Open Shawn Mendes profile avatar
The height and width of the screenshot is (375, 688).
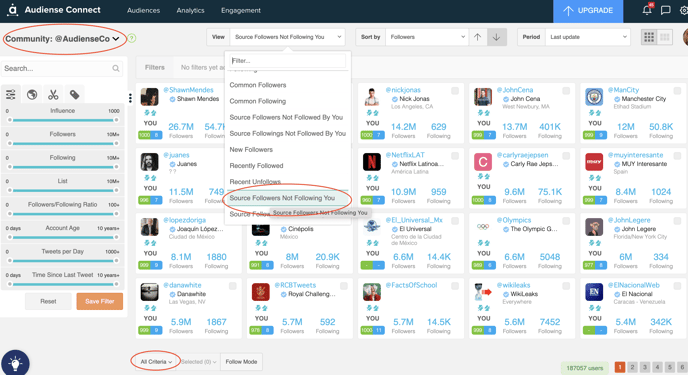coord(149,97)
